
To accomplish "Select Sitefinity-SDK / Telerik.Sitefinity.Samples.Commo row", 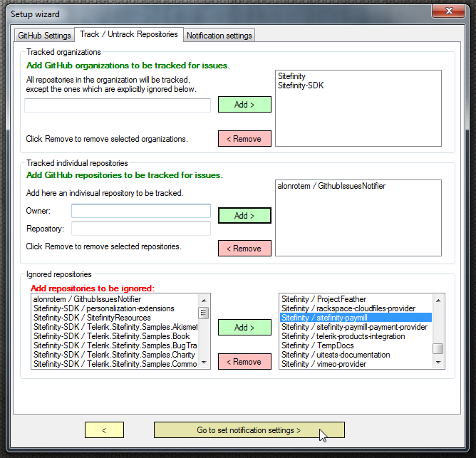I will pos(115,364).
